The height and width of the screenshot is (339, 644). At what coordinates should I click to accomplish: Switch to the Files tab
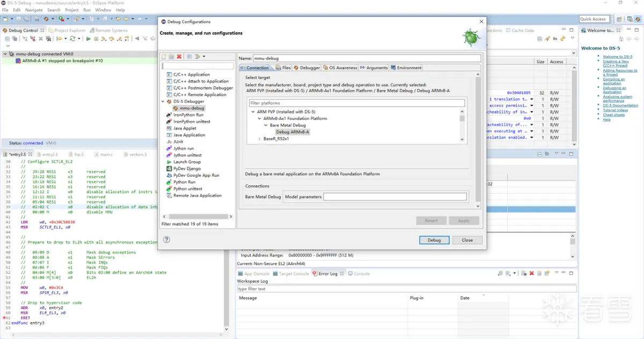[x=283, y=68]
